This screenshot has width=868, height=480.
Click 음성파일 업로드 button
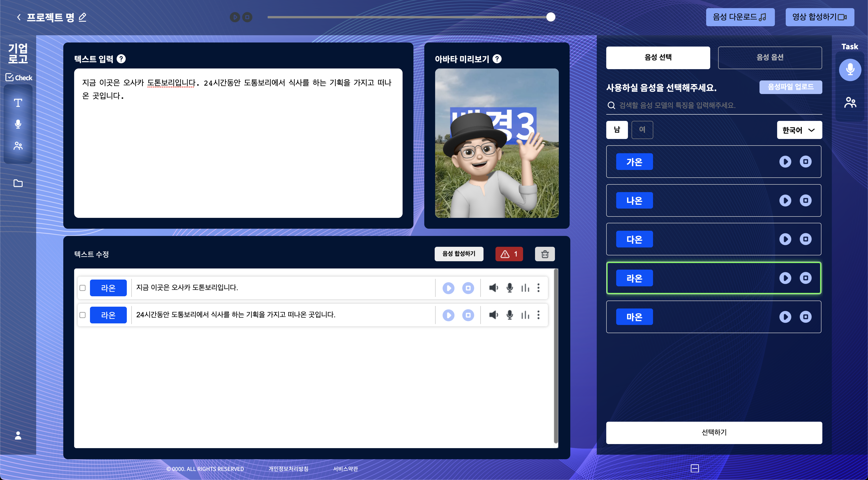791,87
